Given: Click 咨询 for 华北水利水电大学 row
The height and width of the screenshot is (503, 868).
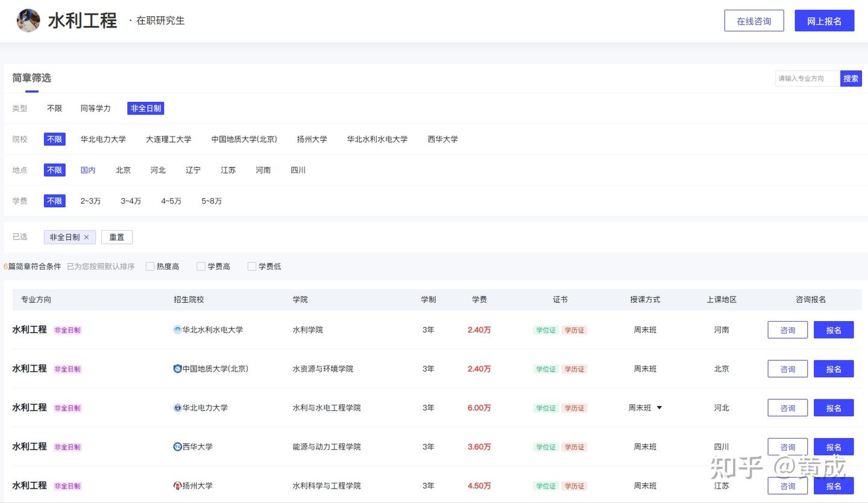Looking at the screenshot, I should pyautogui.click(x=788, y=330).
